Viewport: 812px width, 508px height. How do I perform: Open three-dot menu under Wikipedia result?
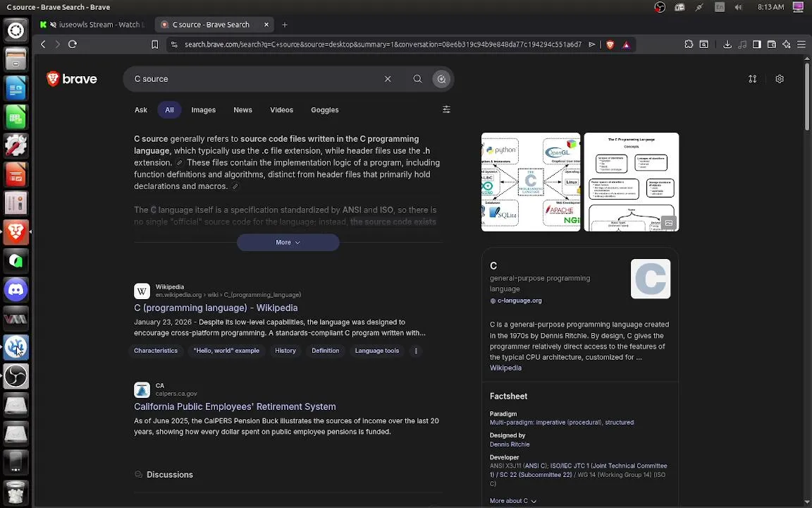point(416,351)
